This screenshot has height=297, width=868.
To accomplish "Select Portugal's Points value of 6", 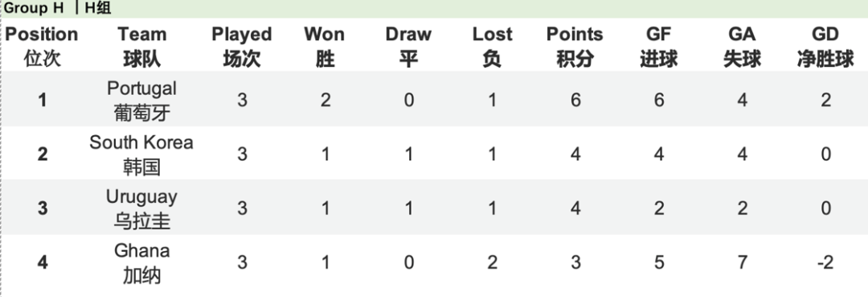I will pos(575,101).
